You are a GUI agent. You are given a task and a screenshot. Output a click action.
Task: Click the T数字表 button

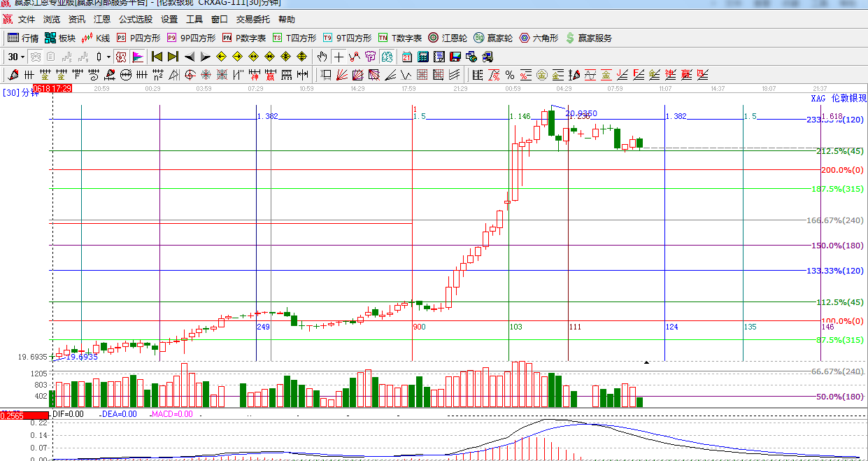coord(400,38)
